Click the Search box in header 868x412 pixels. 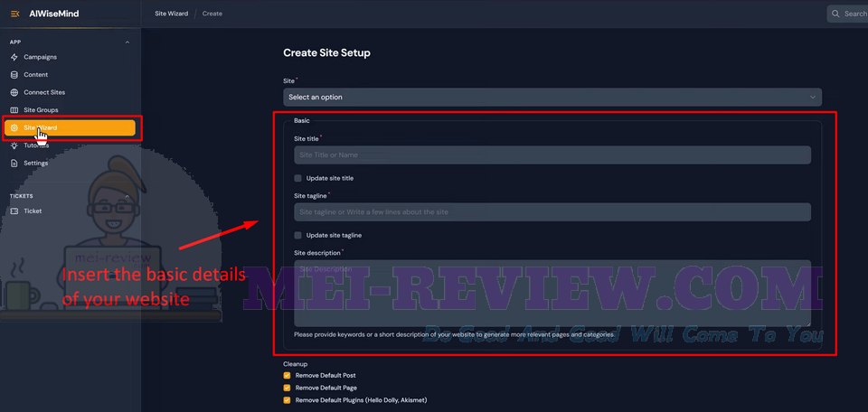(847, 14)
